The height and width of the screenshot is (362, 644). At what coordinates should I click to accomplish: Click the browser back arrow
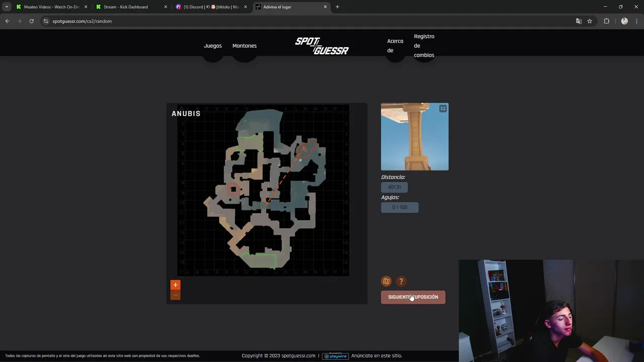(x=7, y=21)
